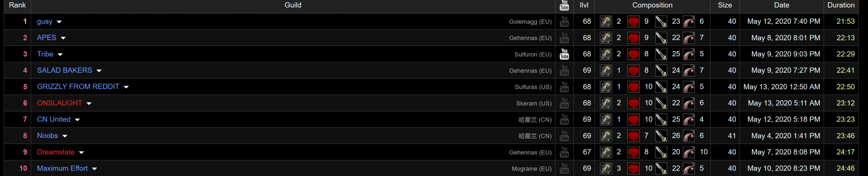Sort by the Ilvl column header
Screen dimensions: 868x176
pyautogui.click(x=584, y=5)
